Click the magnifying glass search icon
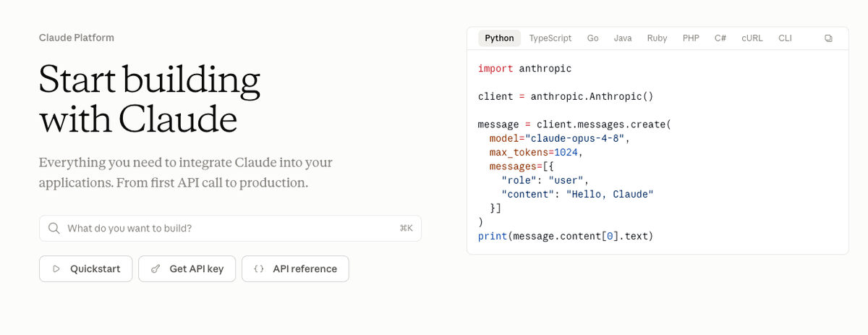 pyautogui.click(x=54, y=228)
